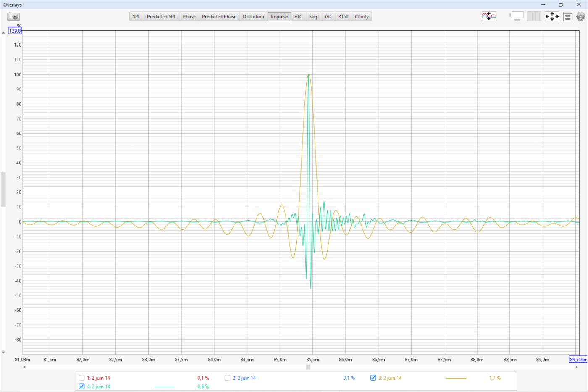This screenshot has height=392, width=588.
Task: Show the Predicted Phase tab
Action: 219,17
